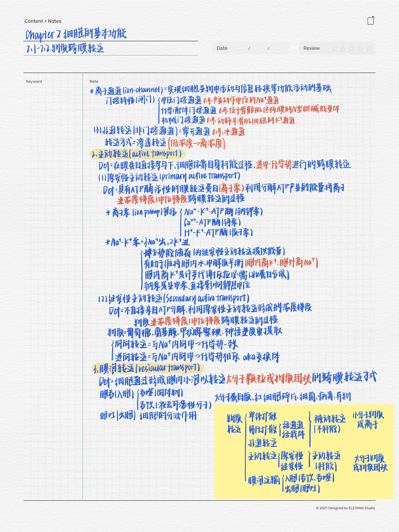Select the subtitle "2.1-2.2 物质跨膜转运"

pos(65,49)
